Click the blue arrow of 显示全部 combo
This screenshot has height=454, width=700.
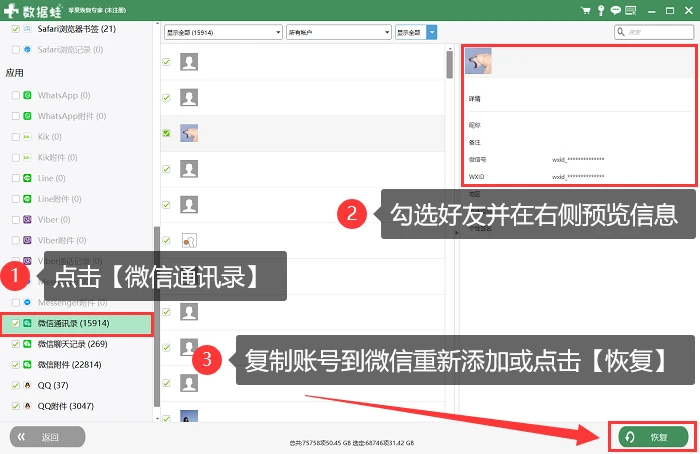431,32
